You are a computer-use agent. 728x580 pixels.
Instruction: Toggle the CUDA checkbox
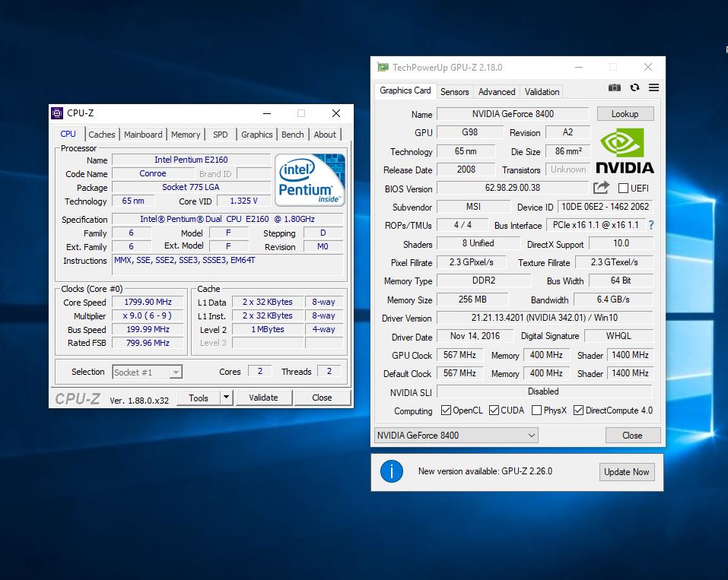point(494,410)
